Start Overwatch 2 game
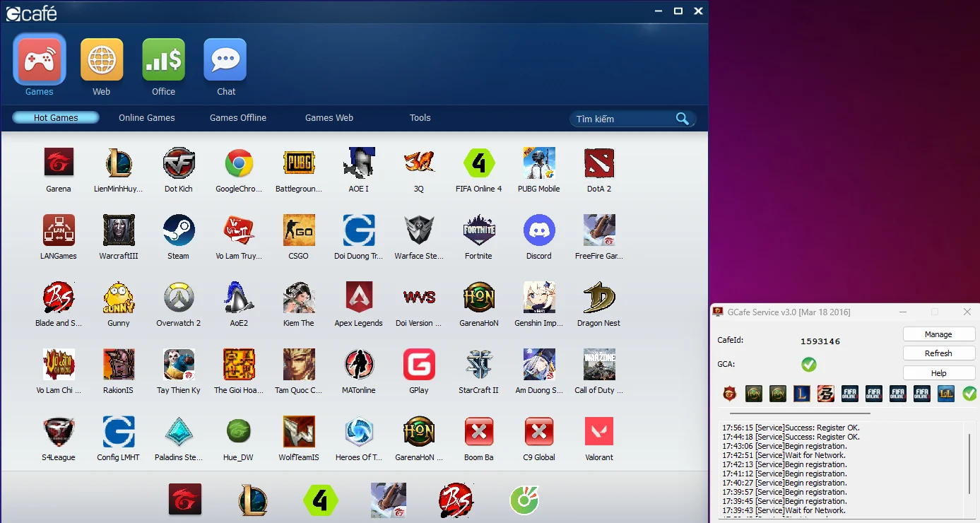Image resolution: width=980 pixels, height=523 pixels. coord(178,298)
